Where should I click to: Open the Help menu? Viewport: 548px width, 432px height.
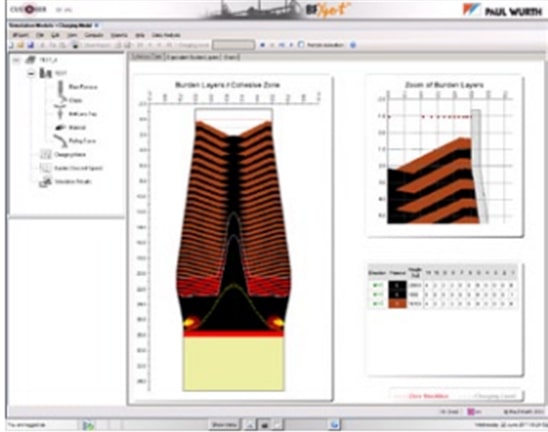tap(140, 35)
